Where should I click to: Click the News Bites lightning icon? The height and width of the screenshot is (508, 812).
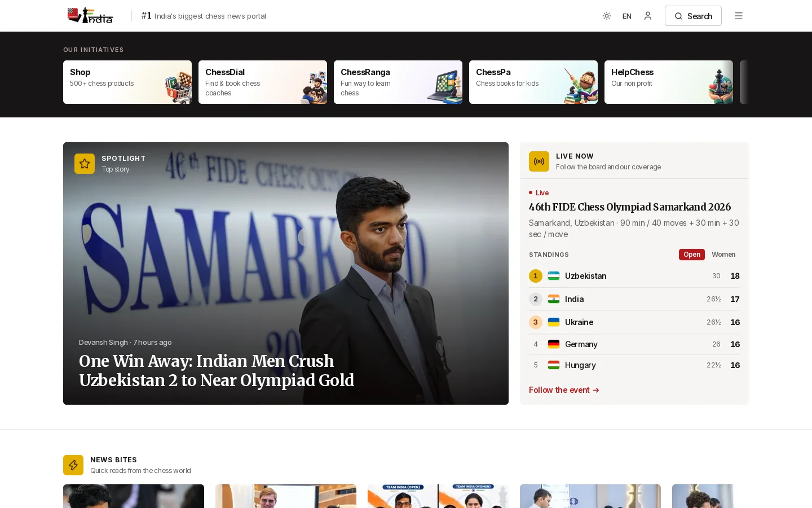coord(73,465)
